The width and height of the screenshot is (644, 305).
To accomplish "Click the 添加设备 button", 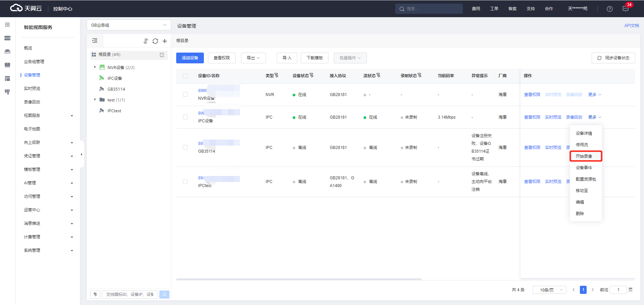I will click(x=190, y=58).
